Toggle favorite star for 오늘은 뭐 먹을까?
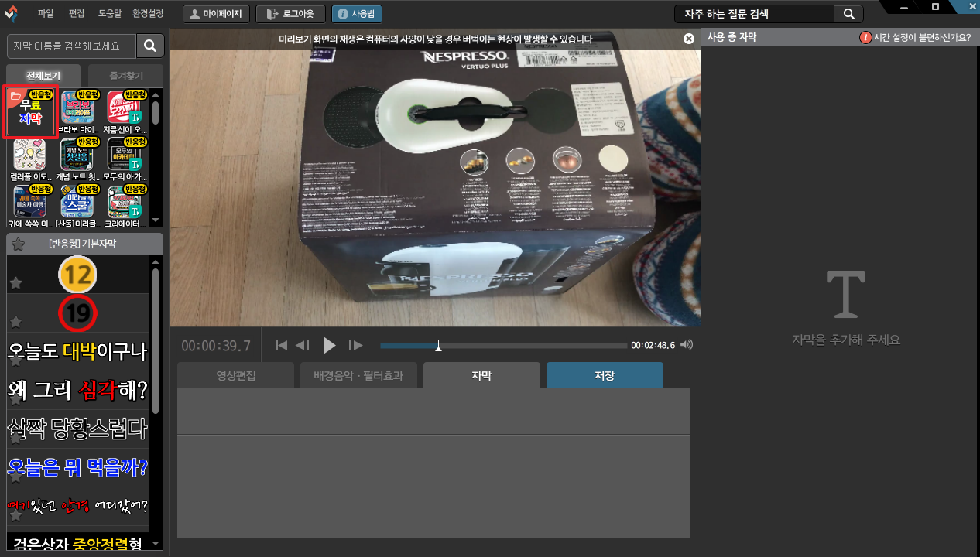 (15, 477)
